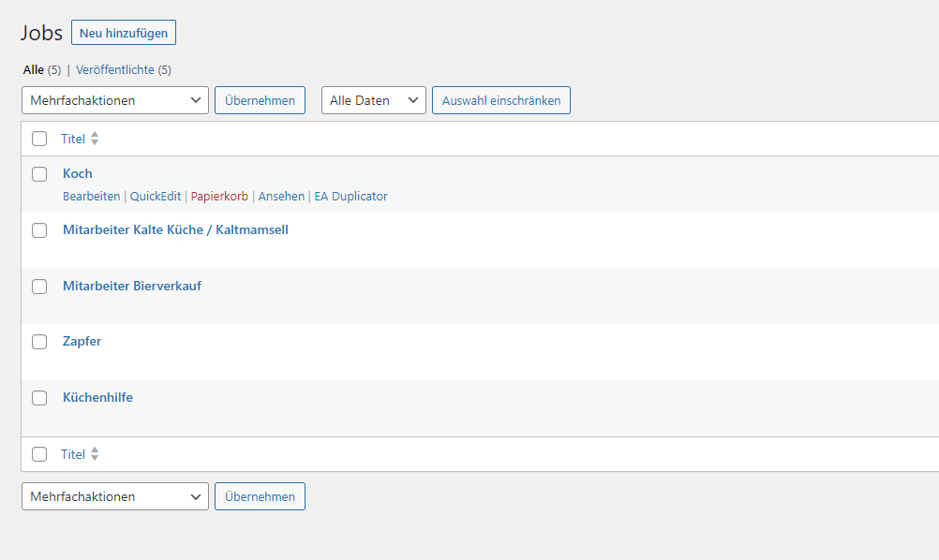The image size is (939, 560).
Task: Switch to the Veröffentlichte filter tab
Action: (115, 70)
